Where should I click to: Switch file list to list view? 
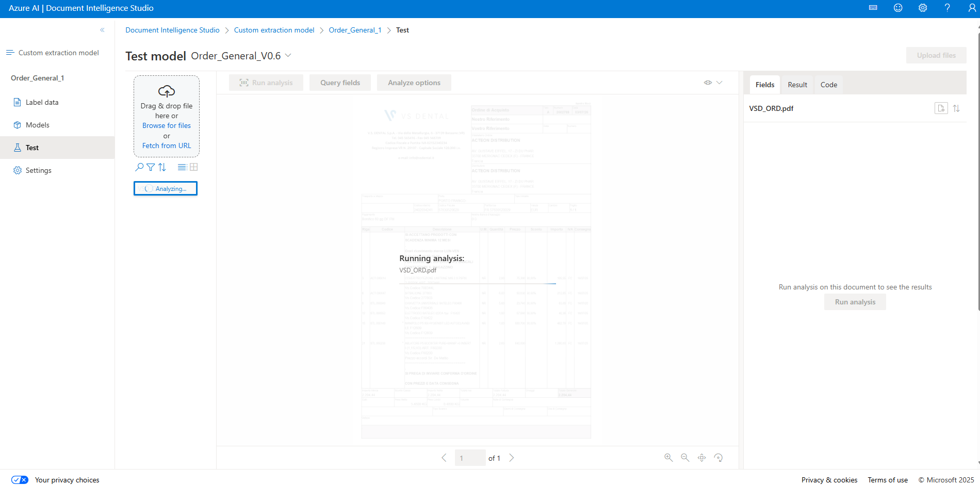point(182,167)
